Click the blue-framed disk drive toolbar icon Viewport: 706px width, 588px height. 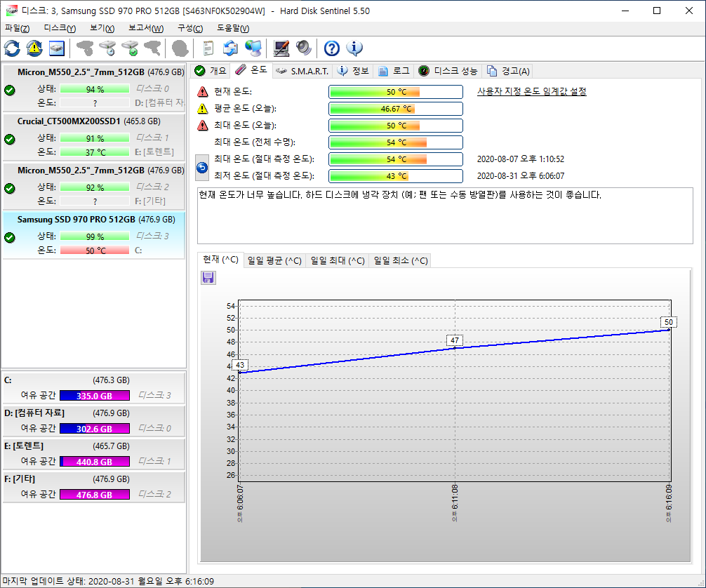[57, 48]
